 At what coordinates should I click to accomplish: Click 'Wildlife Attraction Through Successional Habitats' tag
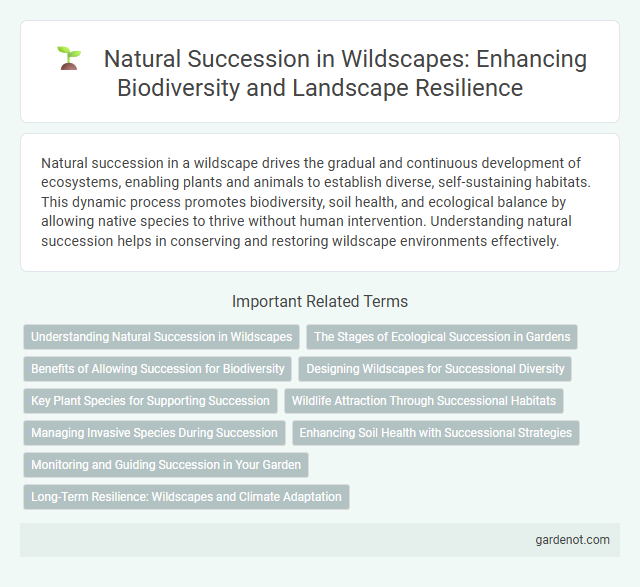coord(424,401)
